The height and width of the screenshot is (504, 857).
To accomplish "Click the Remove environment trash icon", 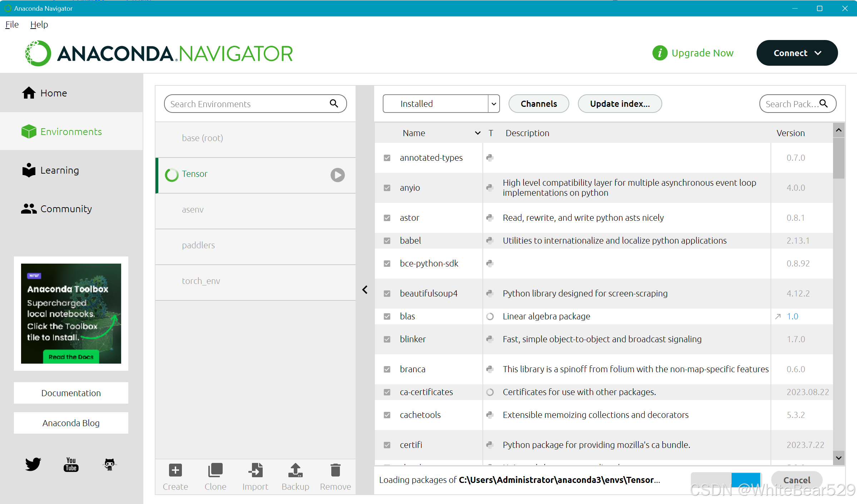I will point(335,470).
